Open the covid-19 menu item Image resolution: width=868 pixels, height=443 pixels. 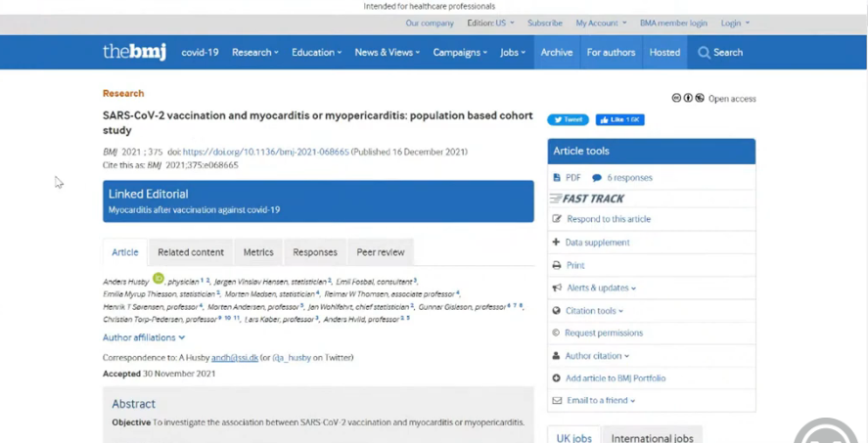pos(200,53)
